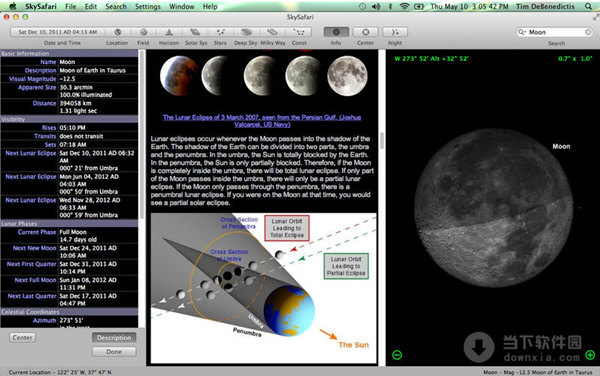The image size is (600, 376).
Task: Click the date and time field
Action: (x=57, y=32)
